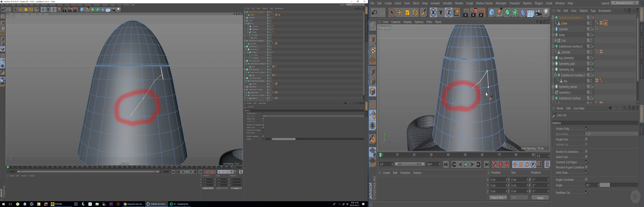
Task: Click the Camera object icon in right window
Action: click(x=538, y=13)
